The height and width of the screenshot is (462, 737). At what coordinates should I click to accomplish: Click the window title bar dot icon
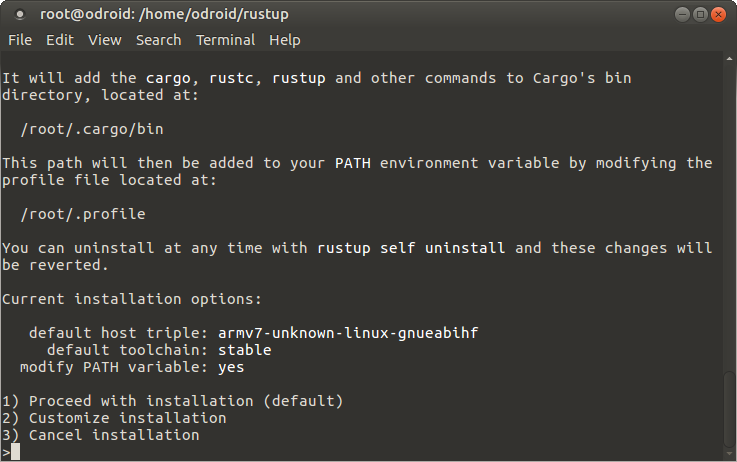(20, 15)
